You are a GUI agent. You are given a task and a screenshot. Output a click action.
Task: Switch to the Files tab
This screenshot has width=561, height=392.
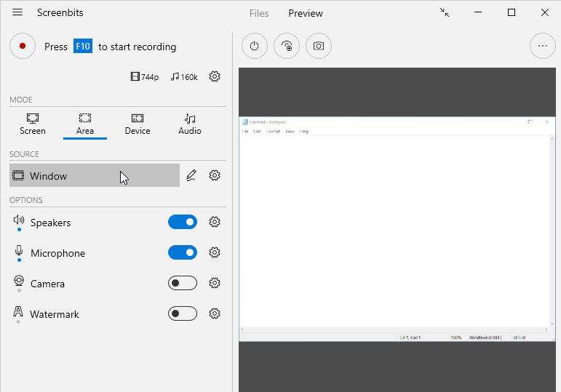pyautogui.click(x=259, y=13)
